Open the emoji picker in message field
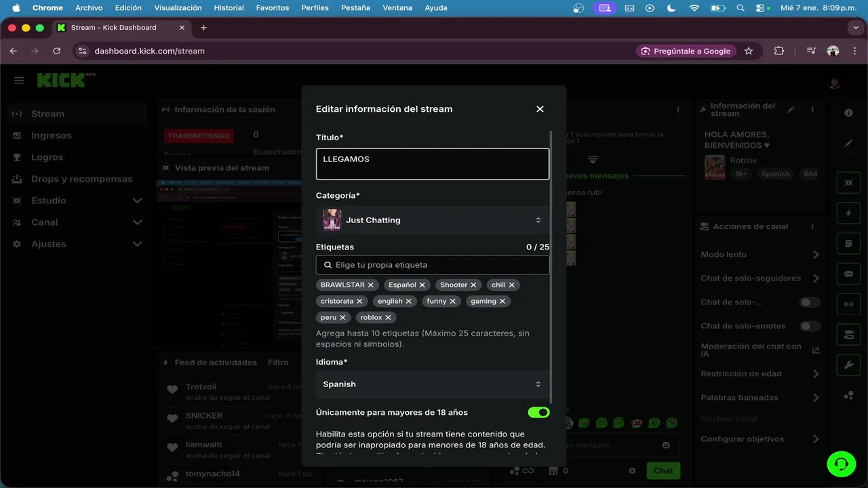This screenshot has width=868, height=488. click(x=666, y=445)
